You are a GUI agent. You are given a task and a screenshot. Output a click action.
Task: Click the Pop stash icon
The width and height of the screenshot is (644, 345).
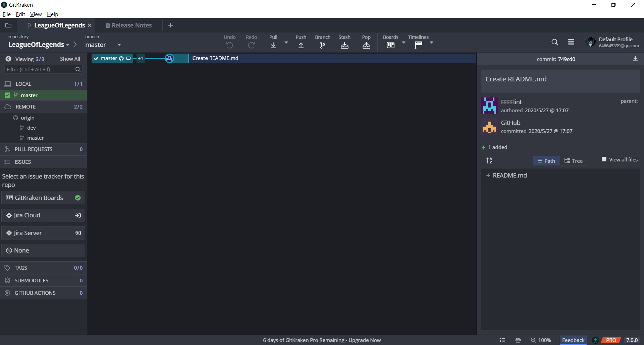click(366, 45)
